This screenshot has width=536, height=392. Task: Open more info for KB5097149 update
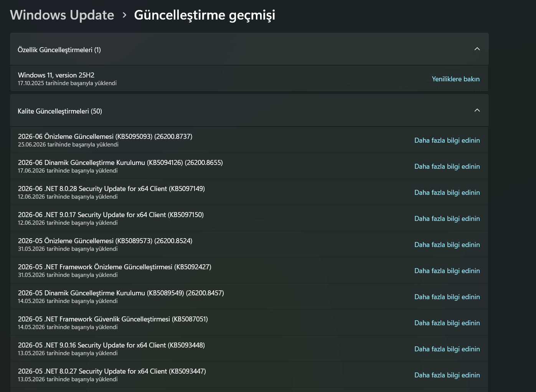[x=447, y=193]
